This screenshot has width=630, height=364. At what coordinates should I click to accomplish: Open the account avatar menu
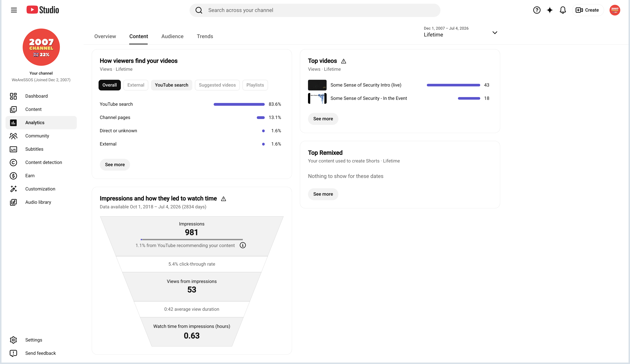pyautogui.click(x=615, y=10)
